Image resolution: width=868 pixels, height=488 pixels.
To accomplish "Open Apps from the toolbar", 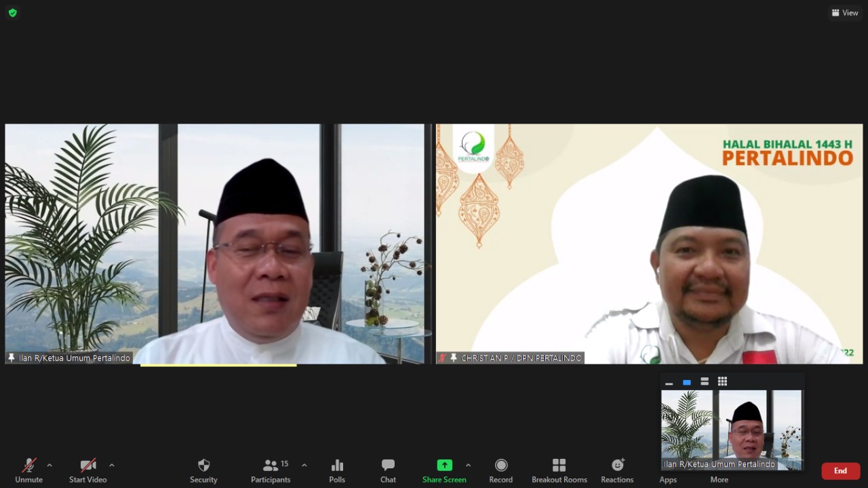I will pyautogui.click(x=668, y=479).
